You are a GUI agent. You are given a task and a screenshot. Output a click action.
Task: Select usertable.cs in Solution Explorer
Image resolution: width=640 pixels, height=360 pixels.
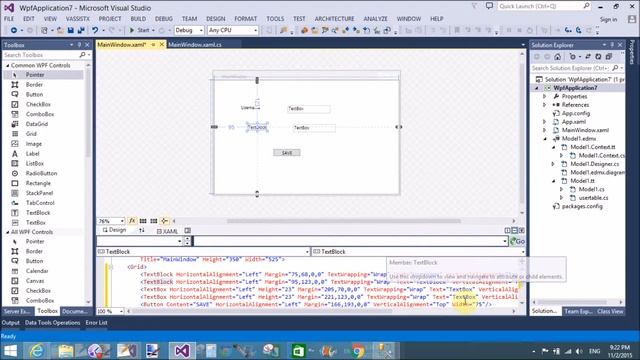coord(593,198)
